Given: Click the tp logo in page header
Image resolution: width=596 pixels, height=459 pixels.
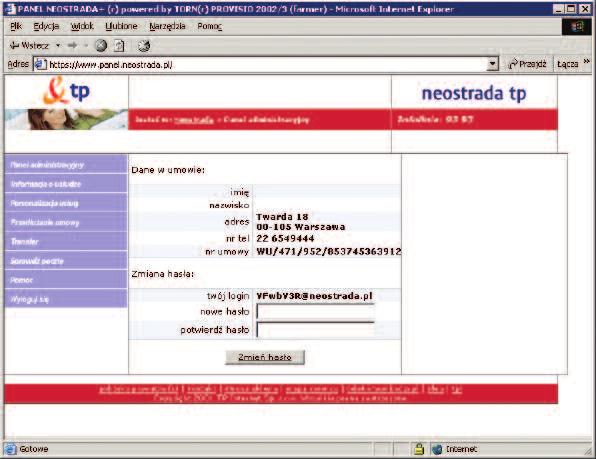Looking at the screenshot, I should click(67, 91).
